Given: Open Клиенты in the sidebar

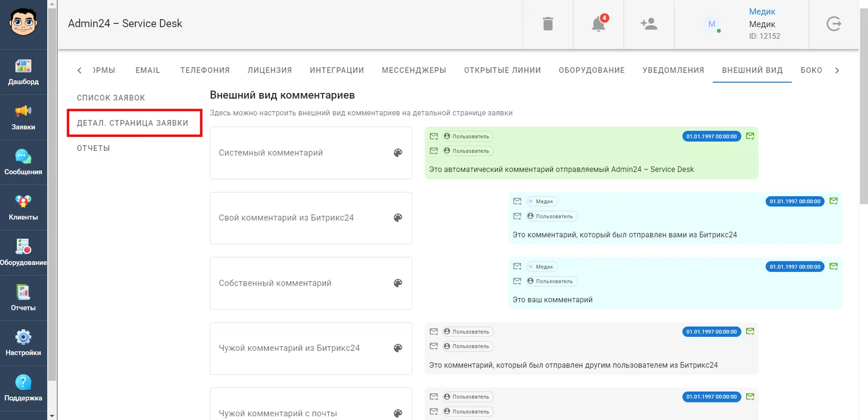Looking at the screenshot, I should click(x=23, y=208).
